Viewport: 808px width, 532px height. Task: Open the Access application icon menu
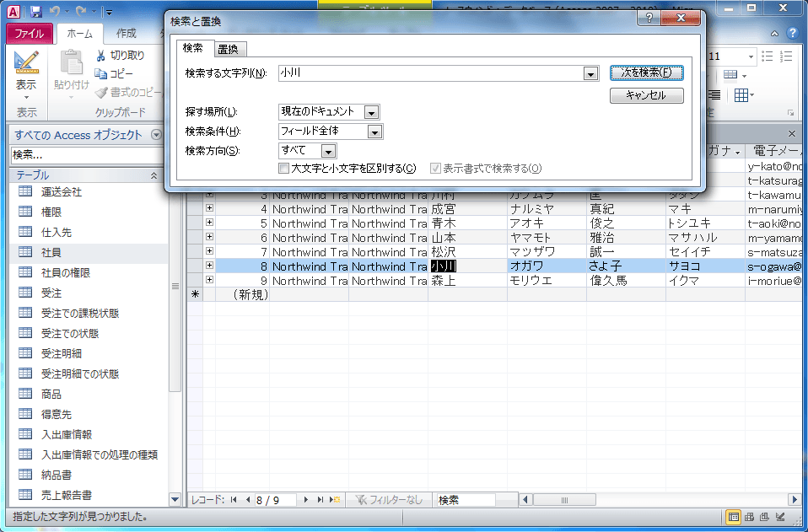[13, 11]
